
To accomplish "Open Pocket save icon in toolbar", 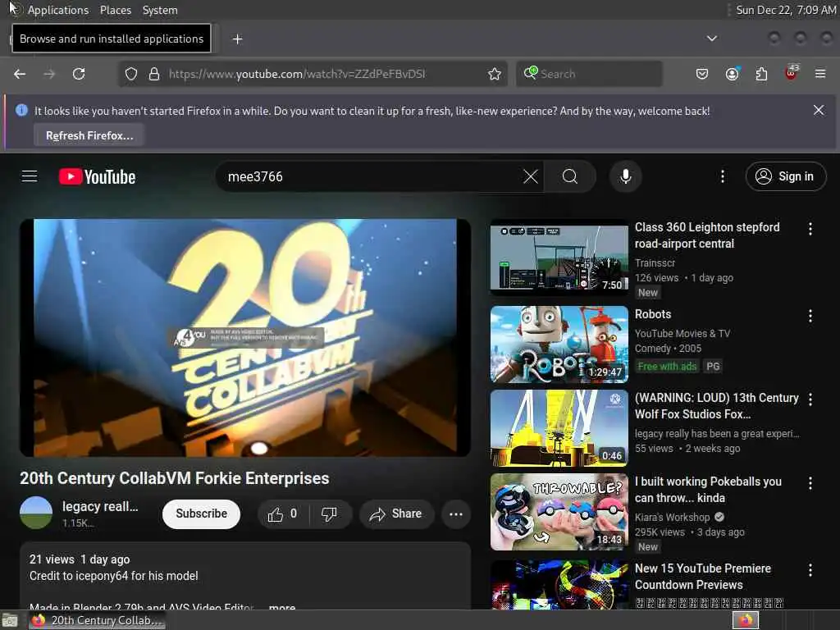I will [x=702, y=74].
